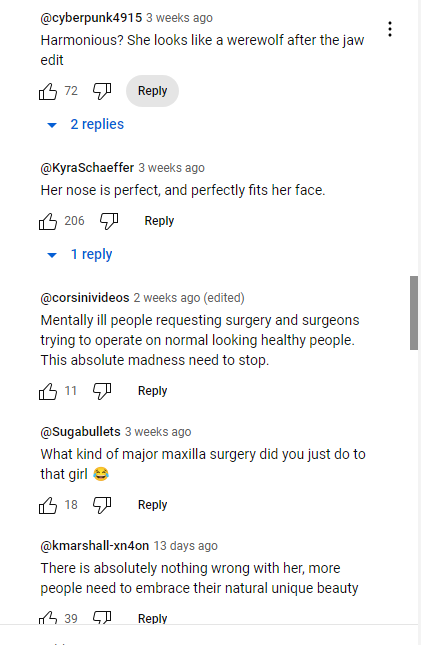The image size is (421, 645).
Task: Open @corsinivideos channel link
Action: pyautogui.click(x=85, y=297)
